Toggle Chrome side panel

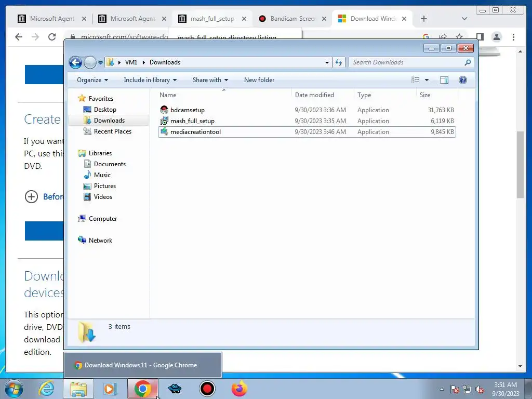(x=480, y=37)
